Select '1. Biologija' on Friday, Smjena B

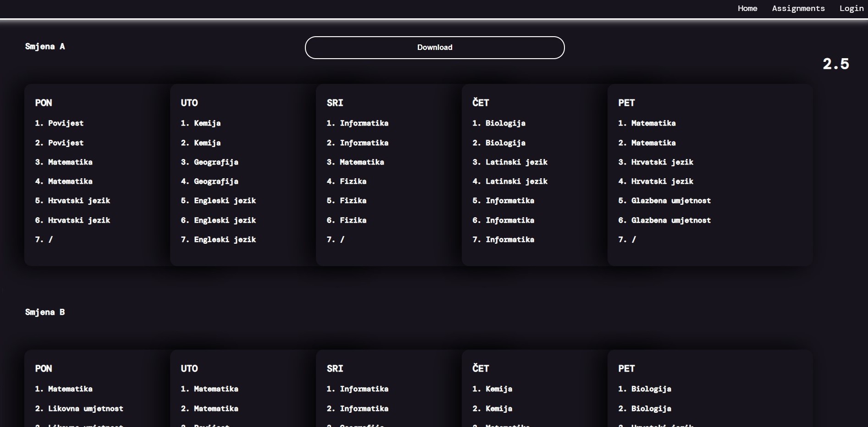[x=645, y=389]
